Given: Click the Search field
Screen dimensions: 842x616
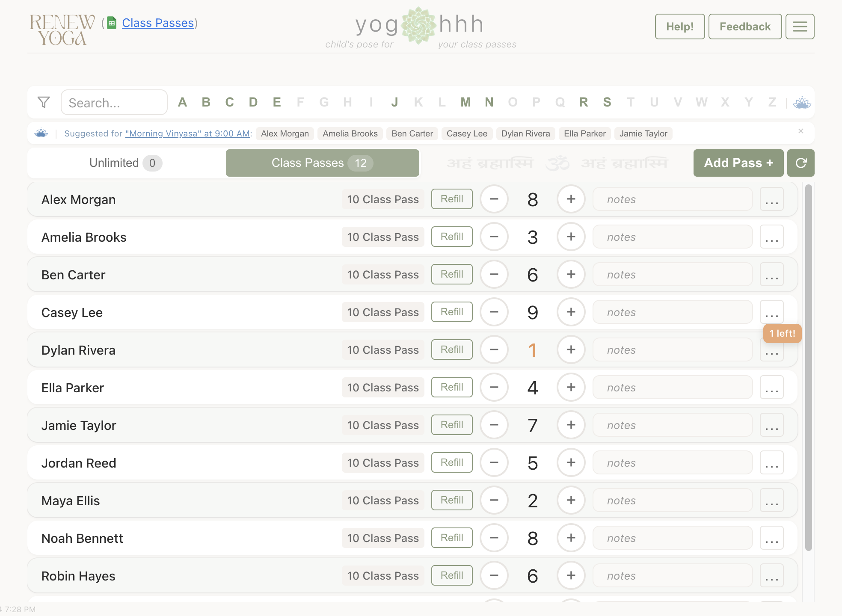Looking at the screenshot, I should (114, 102).
